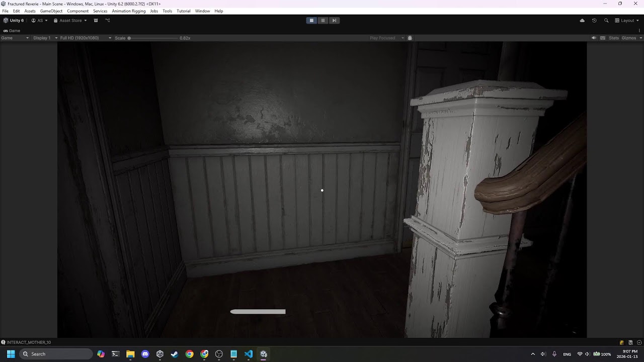Toggle the keyboard shortcuts icon
The width and height of the screenshot is (644, 362).
point(603,38)
